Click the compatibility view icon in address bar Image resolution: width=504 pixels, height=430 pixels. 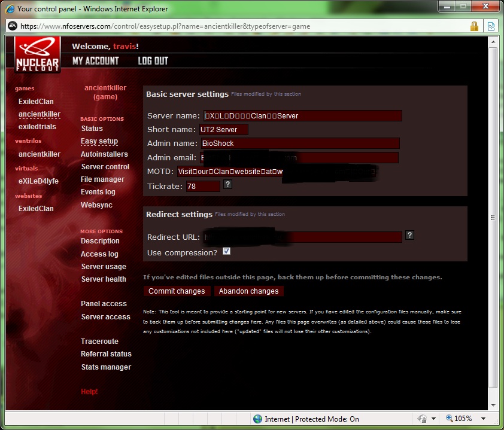coord(491,26)
